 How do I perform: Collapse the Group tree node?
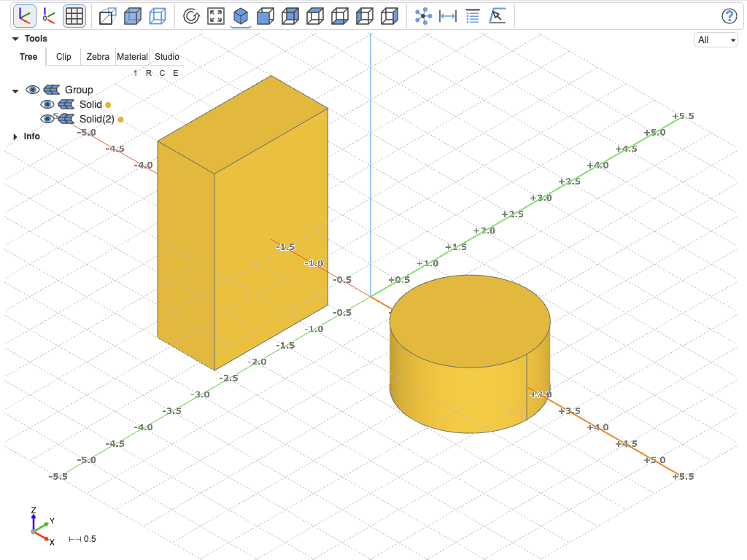(x=16, y=90)
